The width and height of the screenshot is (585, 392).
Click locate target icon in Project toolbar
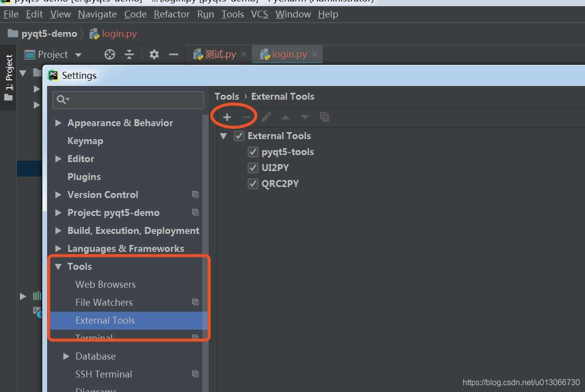(110, 54)
